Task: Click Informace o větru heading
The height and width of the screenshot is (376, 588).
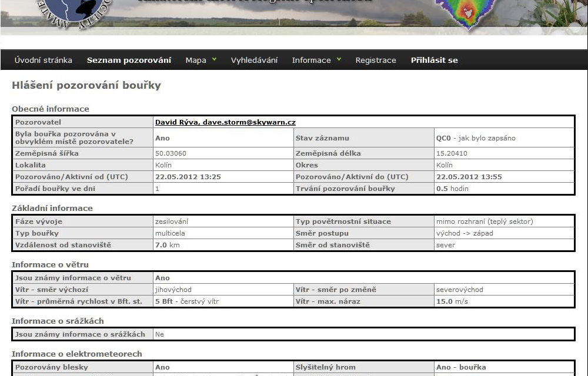Action: 50,264
